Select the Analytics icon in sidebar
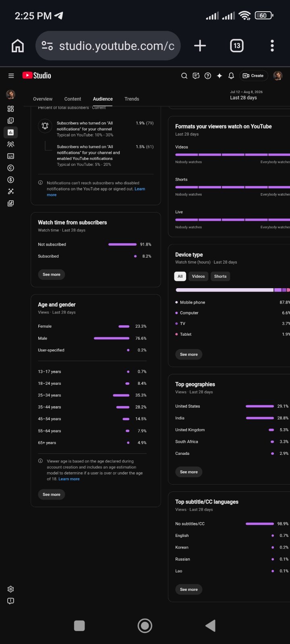Viewport: 290px width, 644px height. click(11, 132)
